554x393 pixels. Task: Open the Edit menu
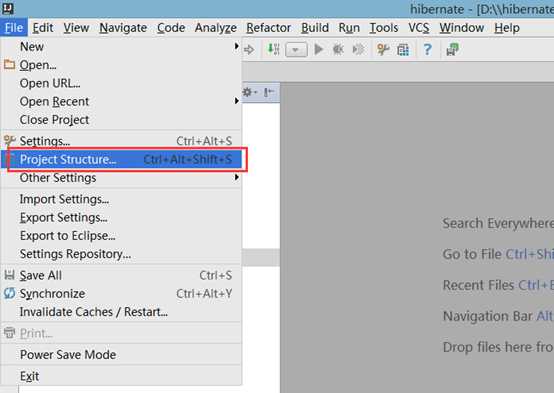coord(43,28)
